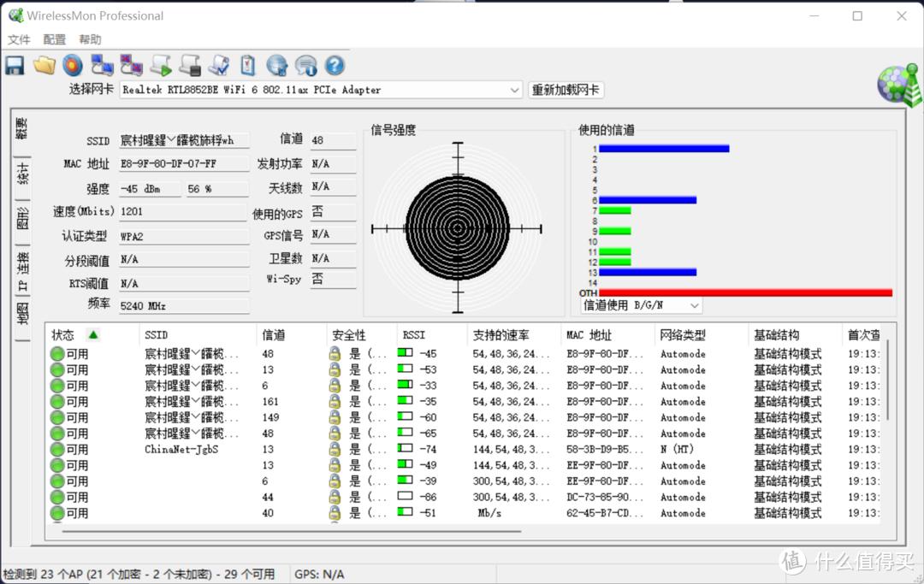Click the 重新加载网卡 button
The image size is (924, 584).
tap(565, 90)
